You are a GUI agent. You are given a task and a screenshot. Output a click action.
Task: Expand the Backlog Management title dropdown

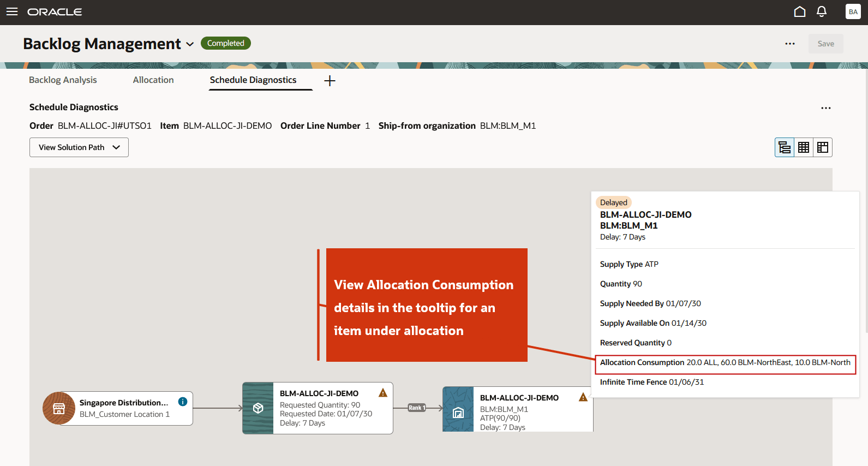click(x=190, y=44)
